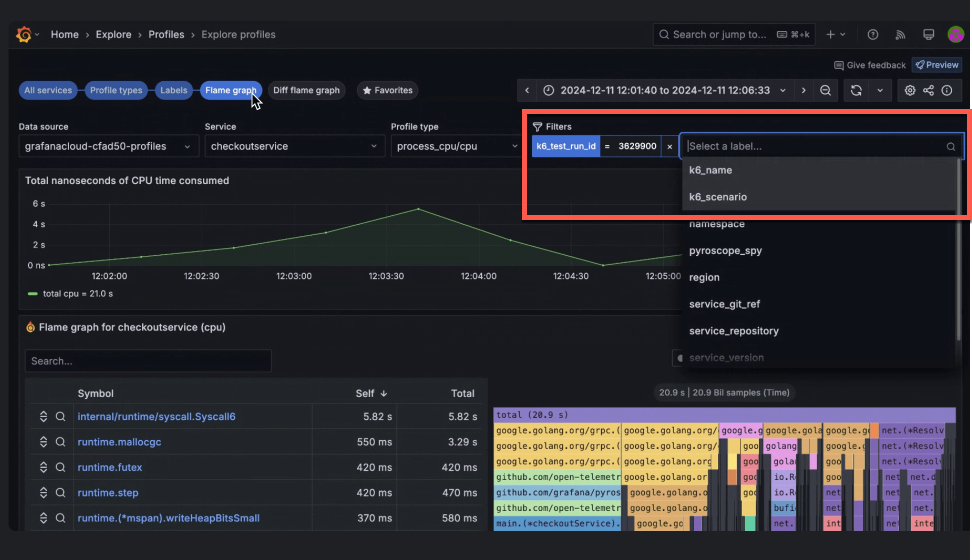Switch to the Diff flame graph tab
Viewport: 972px width, 560px height.
306,90
